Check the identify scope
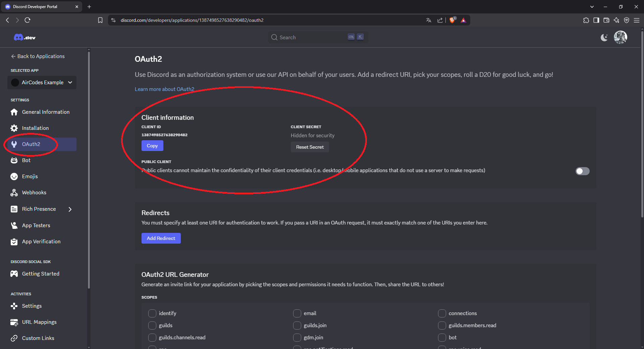 (152, 313)
